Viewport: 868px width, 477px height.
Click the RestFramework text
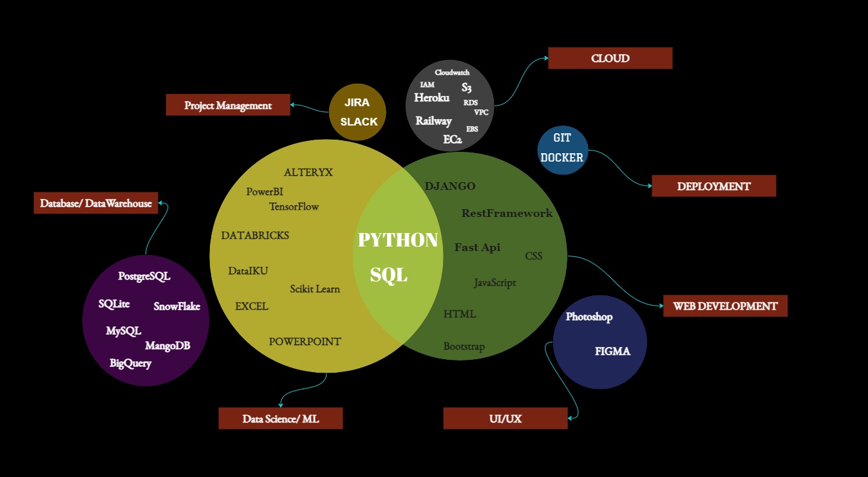click(x=507, y=213)
